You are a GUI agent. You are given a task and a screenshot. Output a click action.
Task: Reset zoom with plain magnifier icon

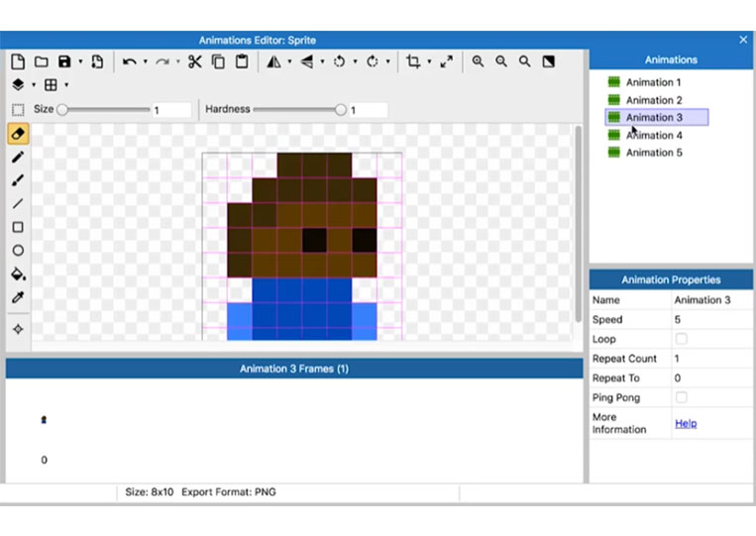[x=524, y=61]
